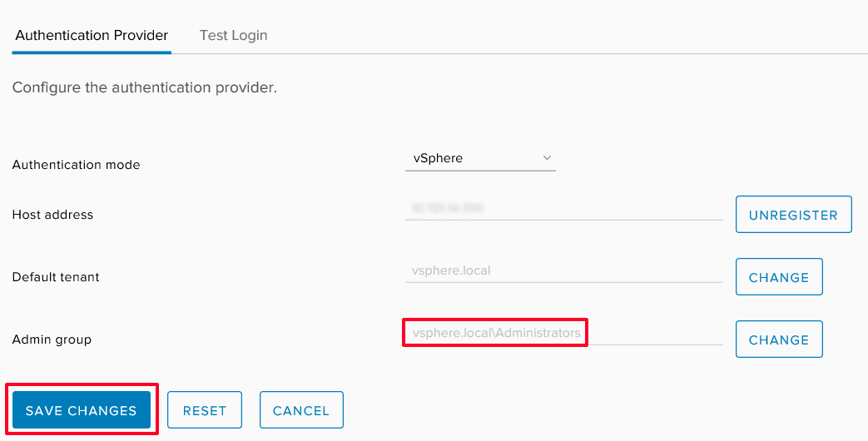Save changes with the SAVE CHANGES button
Viewport: 868px width, 441px height.
82,410
